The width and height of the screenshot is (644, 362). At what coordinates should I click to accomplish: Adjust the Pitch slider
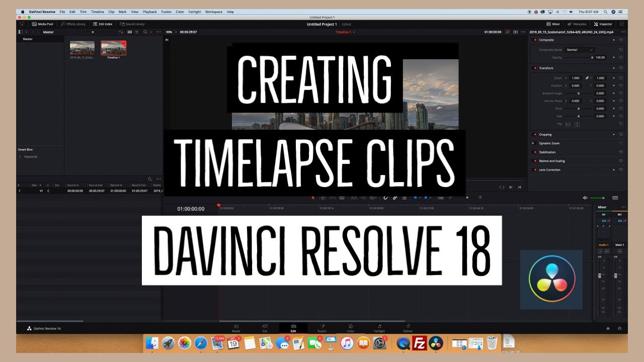click(x=579, y=109)
